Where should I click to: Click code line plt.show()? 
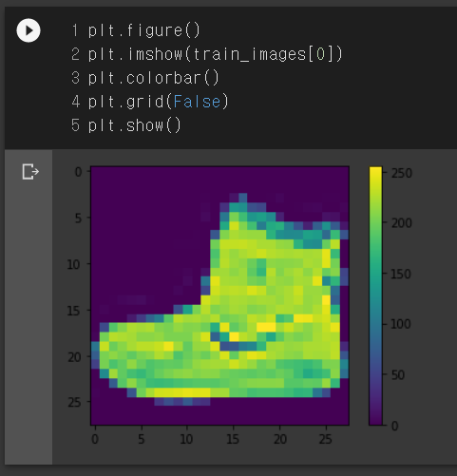(135, 125)
